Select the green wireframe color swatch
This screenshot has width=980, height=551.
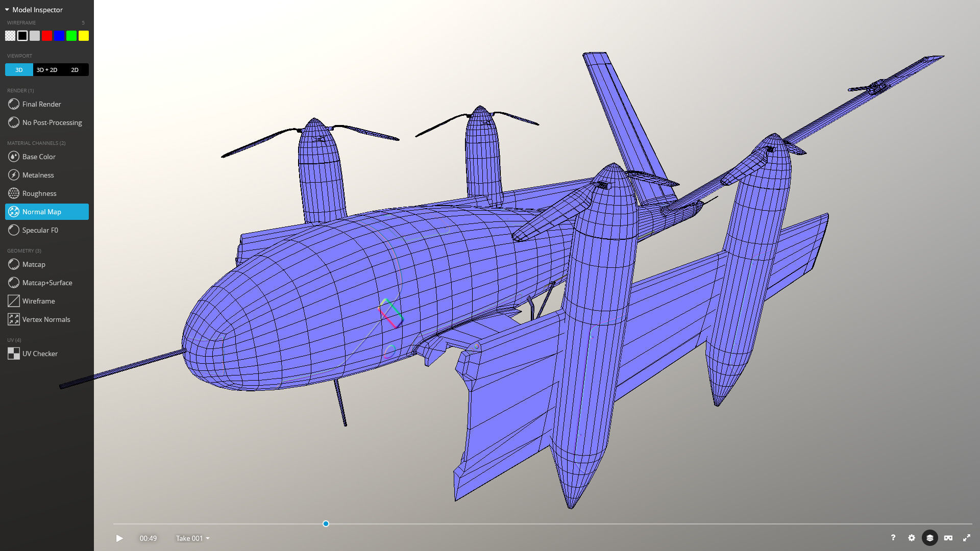point(71,36)
